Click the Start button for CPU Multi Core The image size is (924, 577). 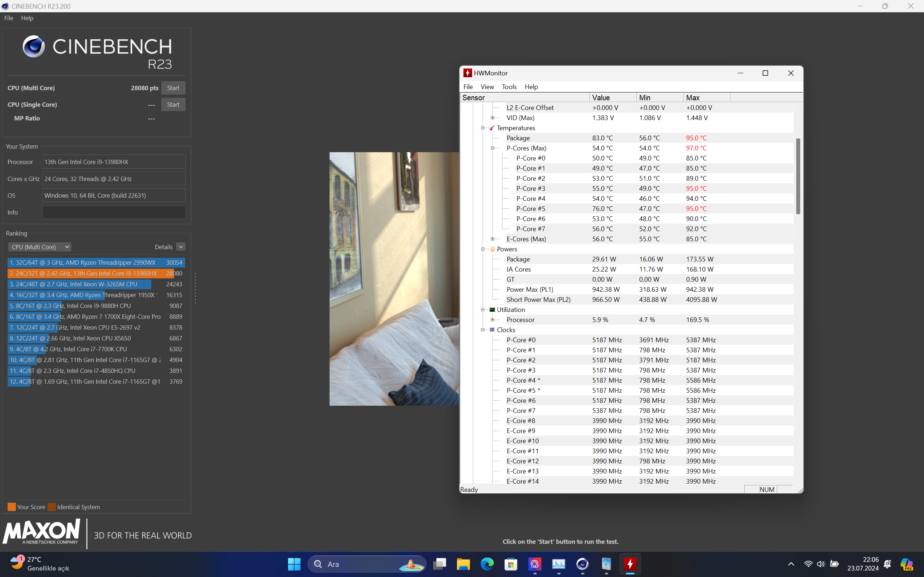pos(173,88)
